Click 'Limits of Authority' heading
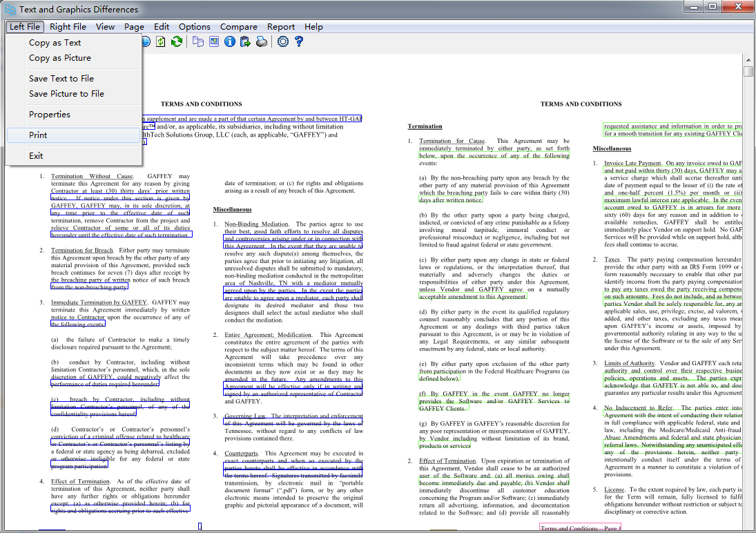This screenshot has width=756, height=533. (630, 363)
